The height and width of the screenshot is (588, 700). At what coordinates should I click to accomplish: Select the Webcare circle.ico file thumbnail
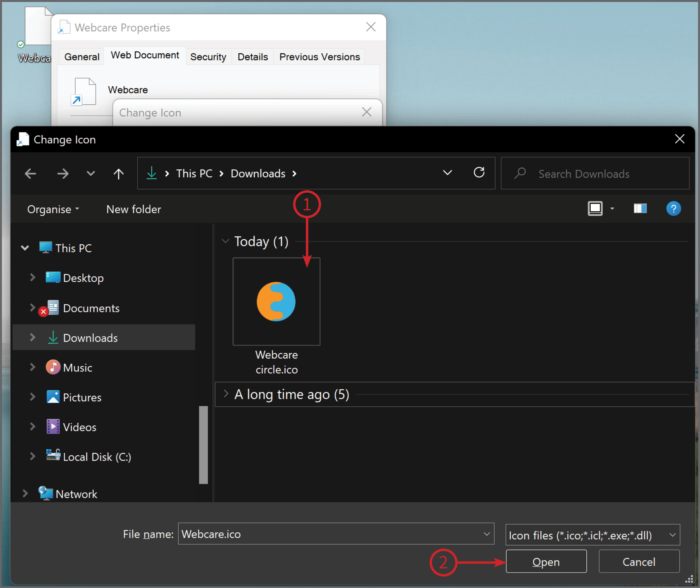pos(276,302)
